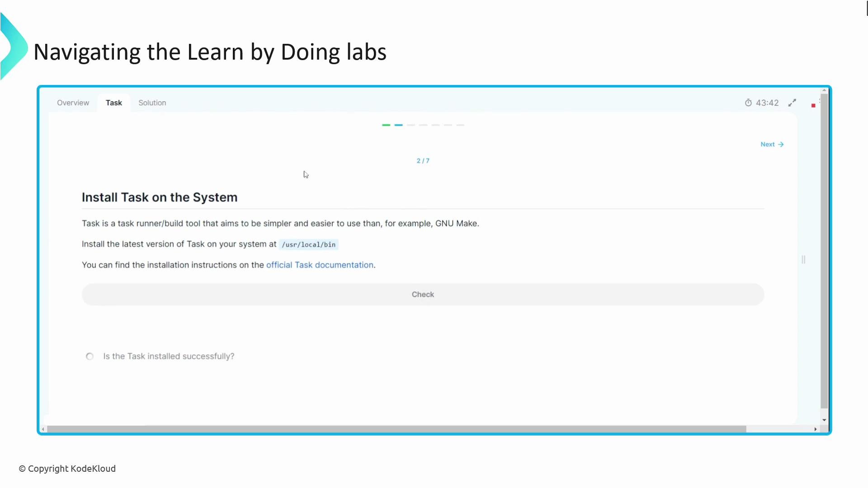Click the 'Install Task on the System' heading
868x488 pixels.
pyautogui.click(x=160, y=197)
